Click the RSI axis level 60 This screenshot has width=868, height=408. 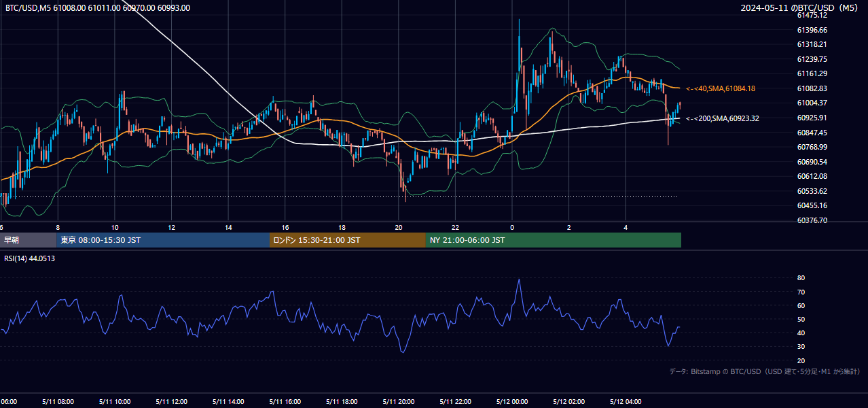point(801,305)
